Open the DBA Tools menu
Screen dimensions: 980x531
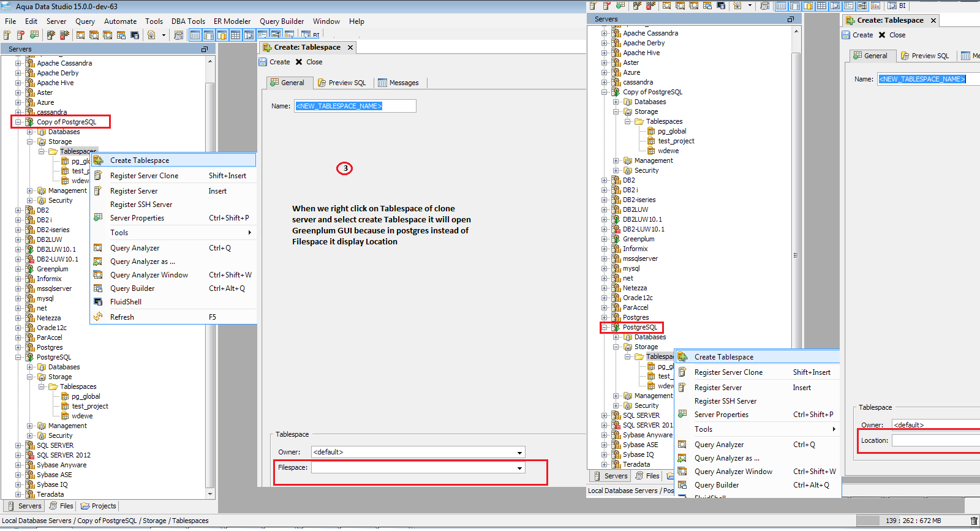click(188, 21)
